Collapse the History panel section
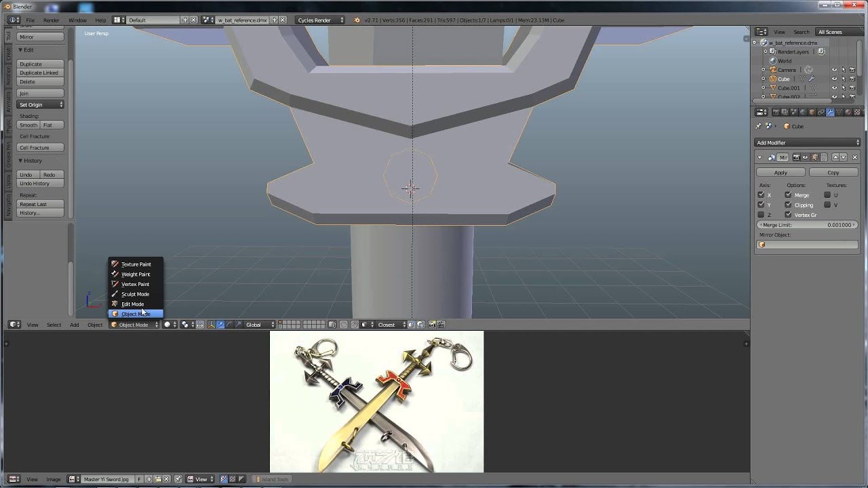 [21, 161]
